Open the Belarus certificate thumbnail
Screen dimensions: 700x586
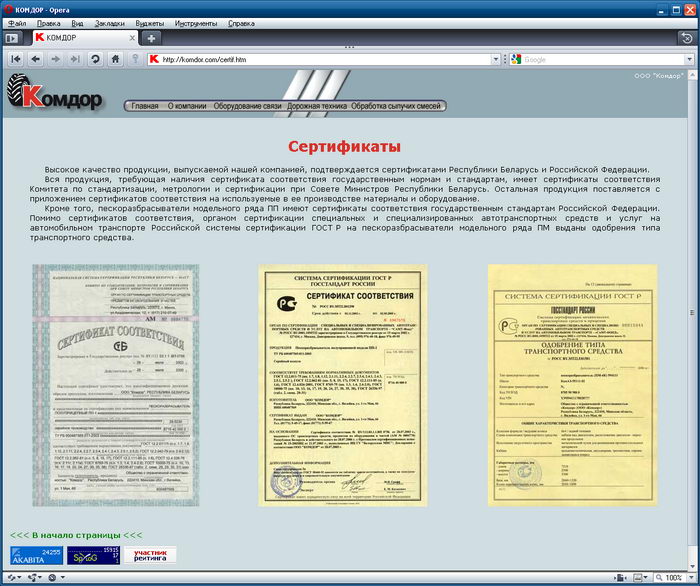116,385
